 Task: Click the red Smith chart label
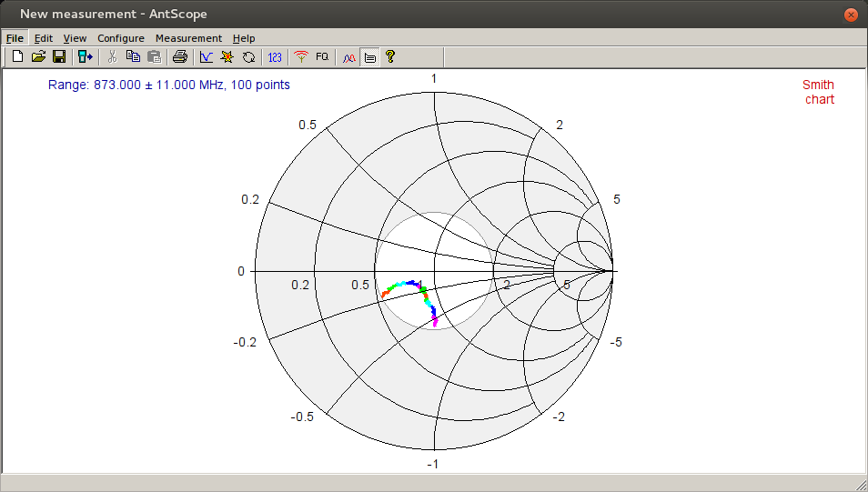[819, 92]
